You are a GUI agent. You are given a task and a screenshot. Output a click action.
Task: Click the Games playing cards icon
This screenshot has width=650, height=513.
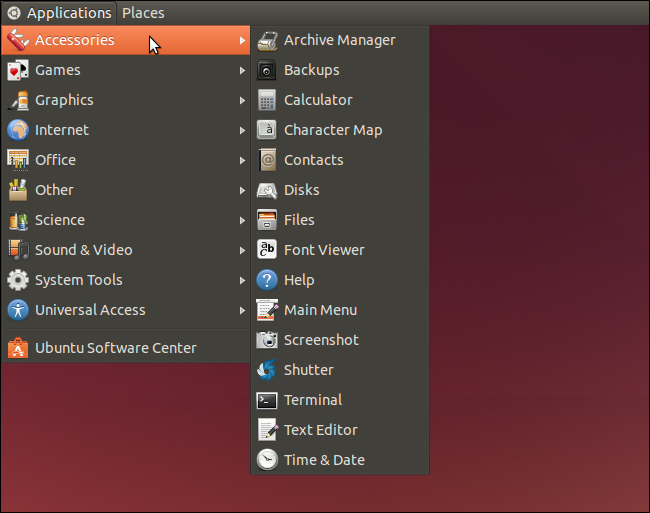pyautogui.click(x=18, y=70)
